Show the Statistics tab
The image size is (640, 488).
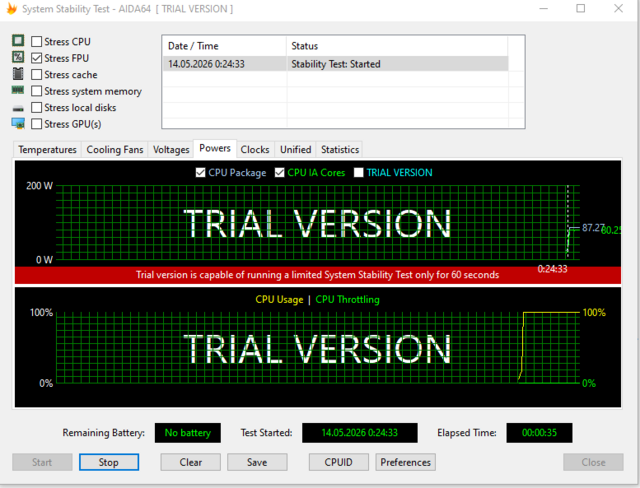tap(340, 150)
